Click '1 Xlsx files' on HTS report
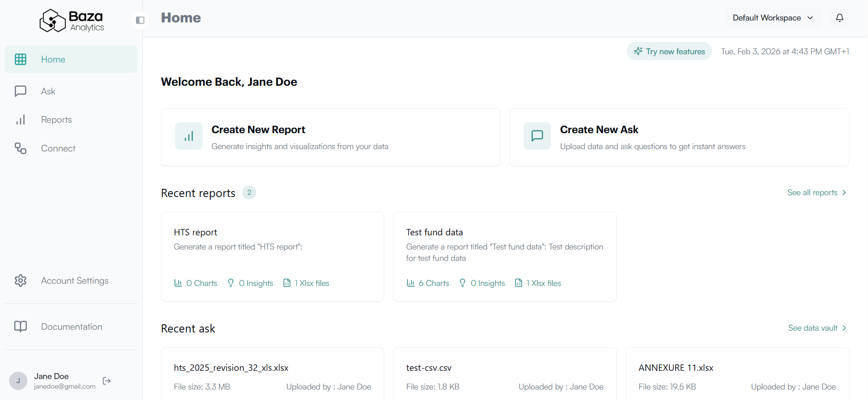This screenshot has width=868, height=400. pyautogui.click(x=312, y=283)
